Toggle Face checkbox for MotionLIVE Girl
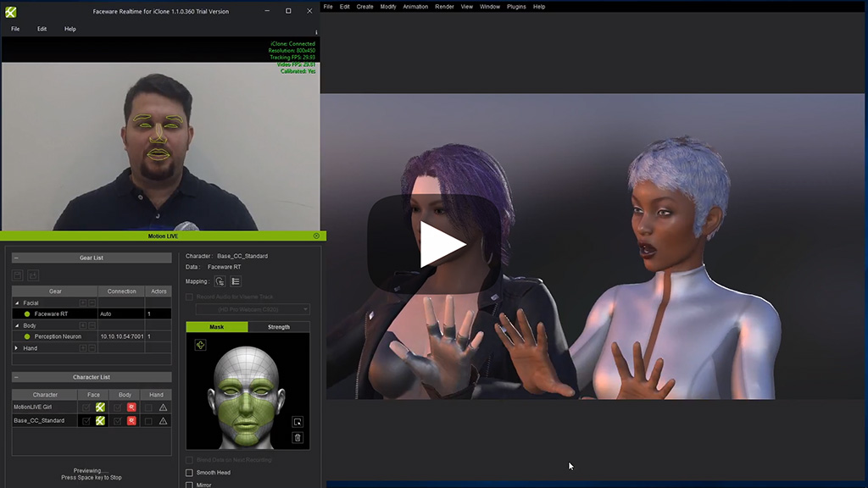The image size is (868, 488). [86, 408]
